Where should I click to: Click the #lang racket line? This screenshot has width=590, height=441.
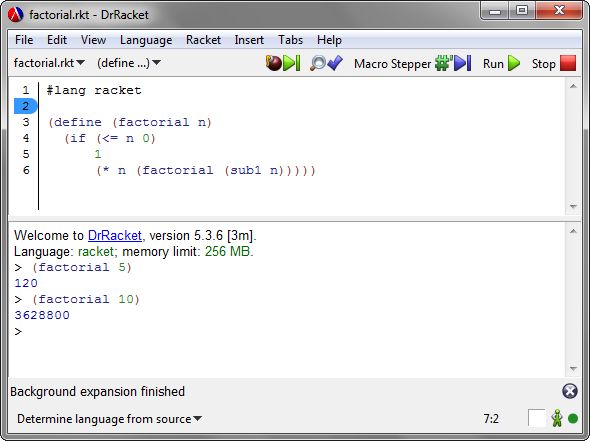[x=94, y=90]
